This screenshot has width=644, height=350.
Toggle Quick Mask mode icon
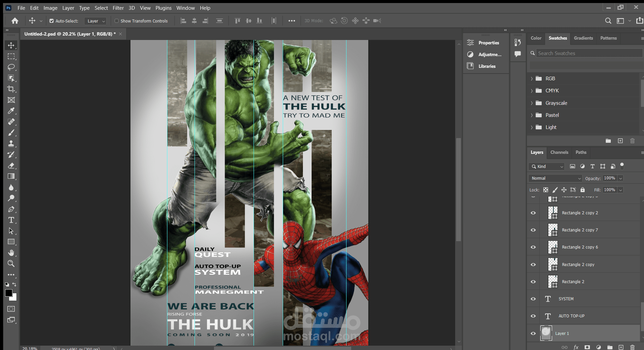11,309
